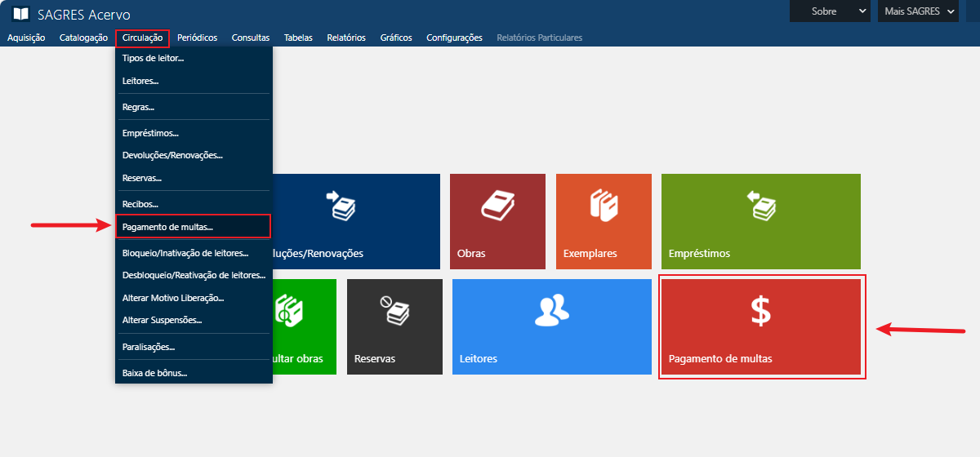Click the Configurações menu item
Screen dimensions: 980x457
[x=454, y=38]
